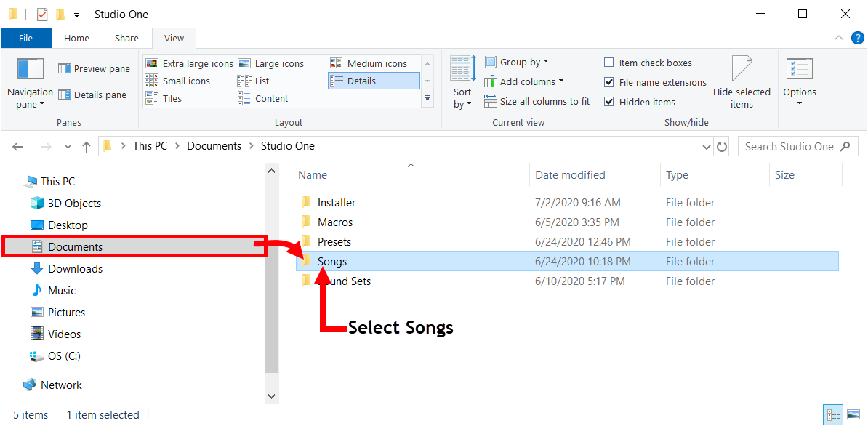Select the Presets folder

(x=334, y=242)
